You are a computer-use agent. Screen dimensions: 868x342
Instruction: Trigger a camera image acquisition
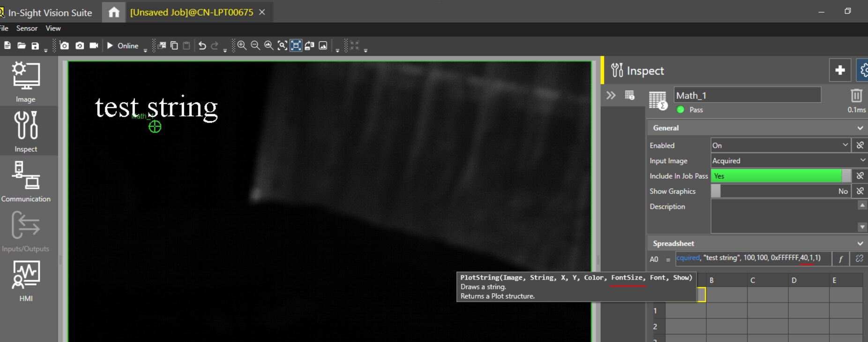pos(64,46)
